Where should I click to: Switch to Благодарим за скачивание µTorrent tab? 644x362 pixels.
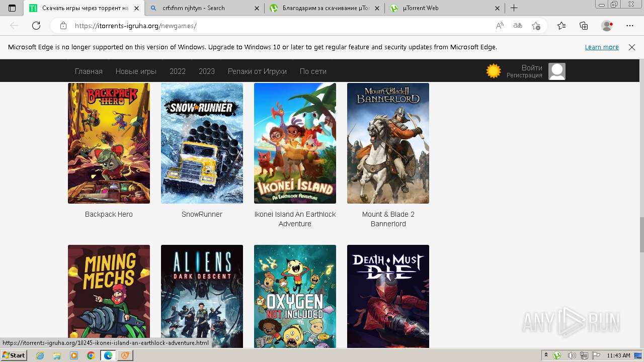325,8
